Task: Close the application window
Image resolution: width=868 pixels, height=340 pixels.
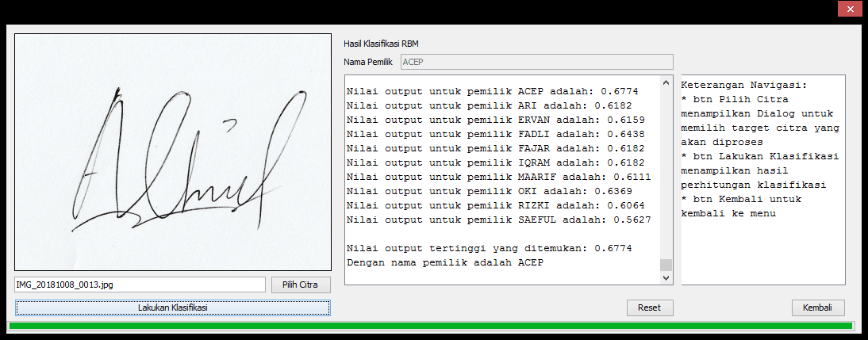Action: 847,10
